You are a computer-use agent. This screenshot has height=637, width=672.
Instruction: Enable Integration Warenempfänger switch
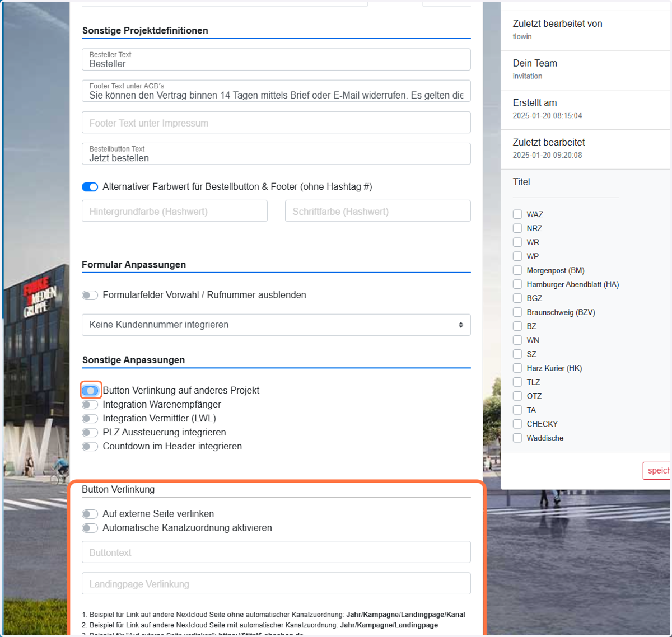(90, 404)
